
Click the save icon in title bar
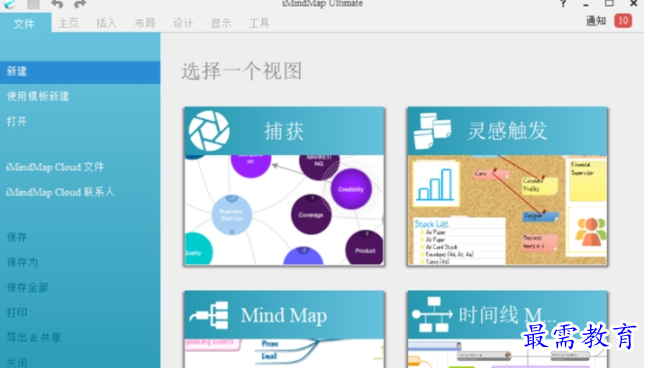(33, 4)
